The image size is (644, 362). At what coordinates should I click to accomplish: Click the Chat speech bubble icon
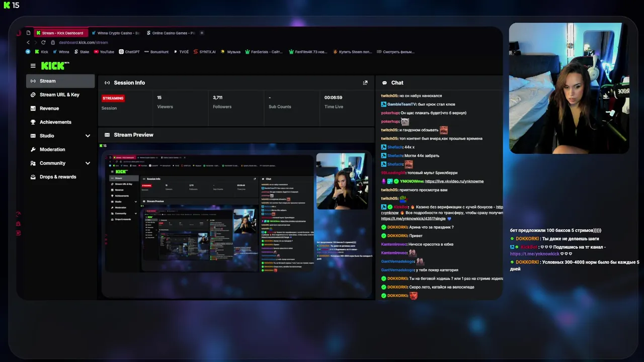[384, 82]
